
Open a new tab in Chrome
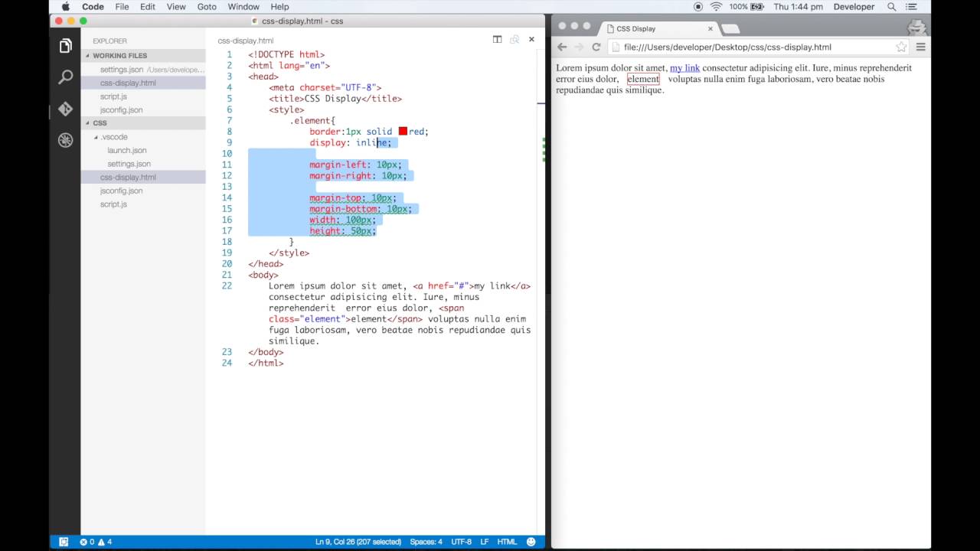pos(730,29)
